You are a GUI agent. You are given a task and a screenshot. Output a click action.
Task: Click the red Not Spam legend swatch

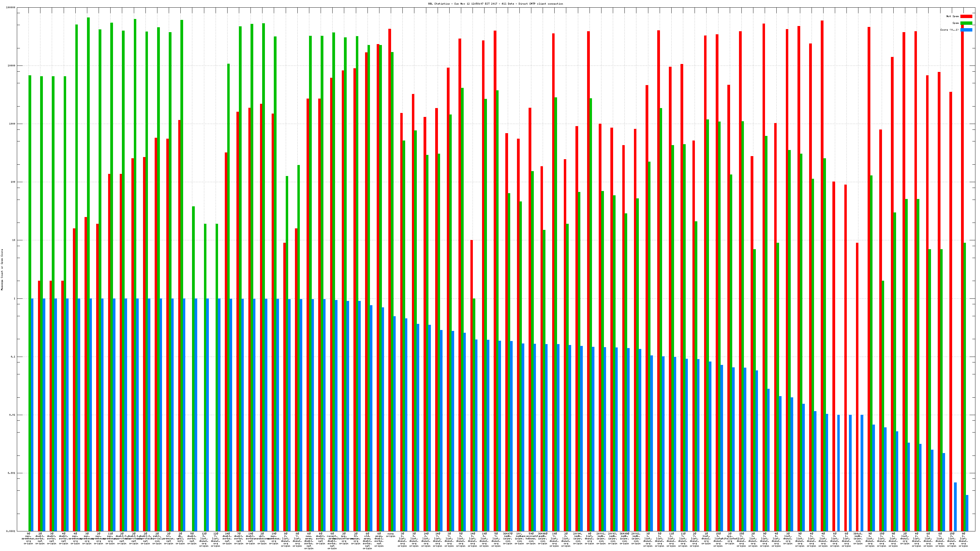966,16
